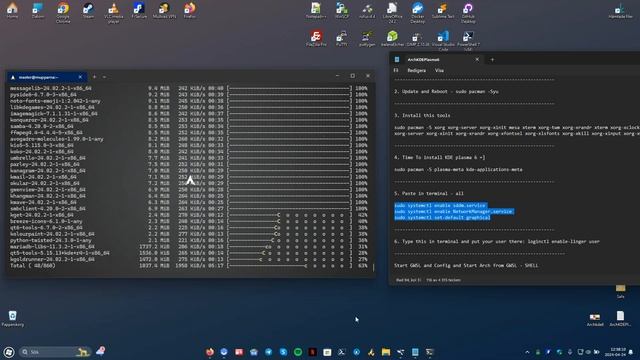Image resolution: width=640 pixels, height=360 pixels.
Task: Click the mariadb-libs package row in the terminal
Action: [x=189, y=247]
